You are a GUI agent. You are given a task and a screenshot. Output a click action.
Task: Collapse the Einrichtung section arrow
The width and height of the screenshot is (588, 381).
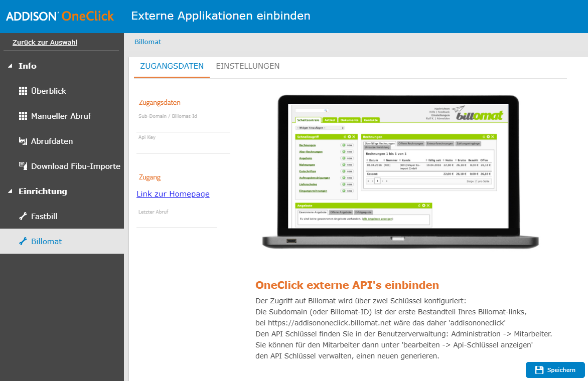(x=10, y=192)
